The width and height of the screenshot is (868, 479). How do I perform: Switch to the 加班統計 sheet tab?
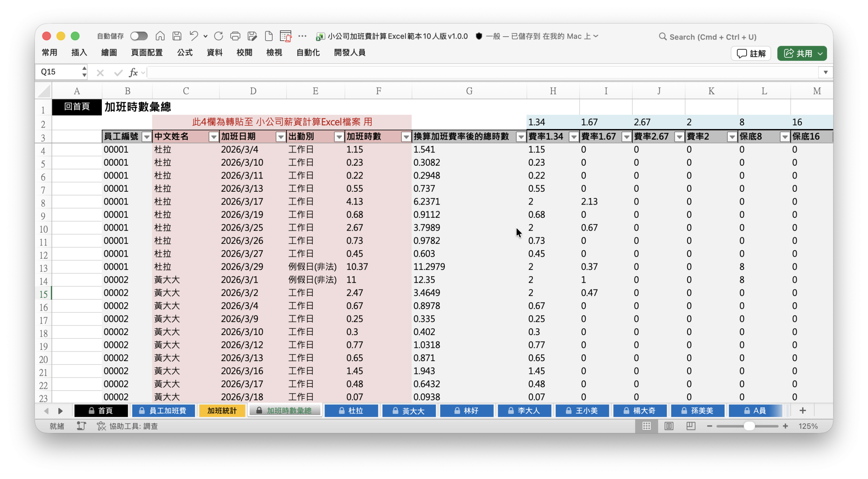pyautogui.click(x=222, y=411)
